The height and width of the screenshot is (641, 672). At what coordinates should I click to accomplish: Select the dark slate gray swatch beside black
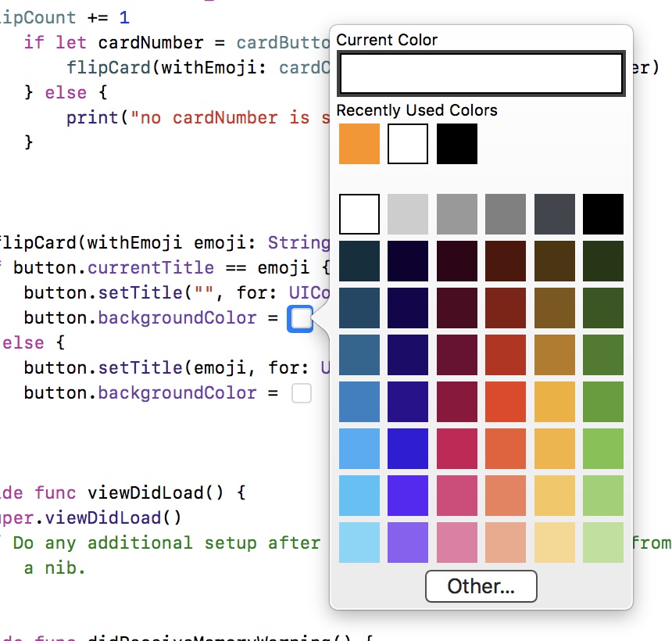point(555,214)
